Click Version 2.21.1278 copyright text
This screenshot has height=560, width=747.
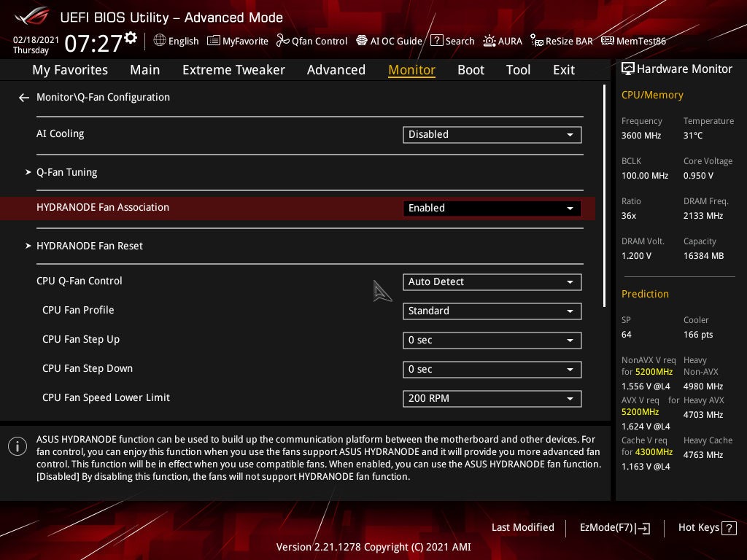coord(373,547)
